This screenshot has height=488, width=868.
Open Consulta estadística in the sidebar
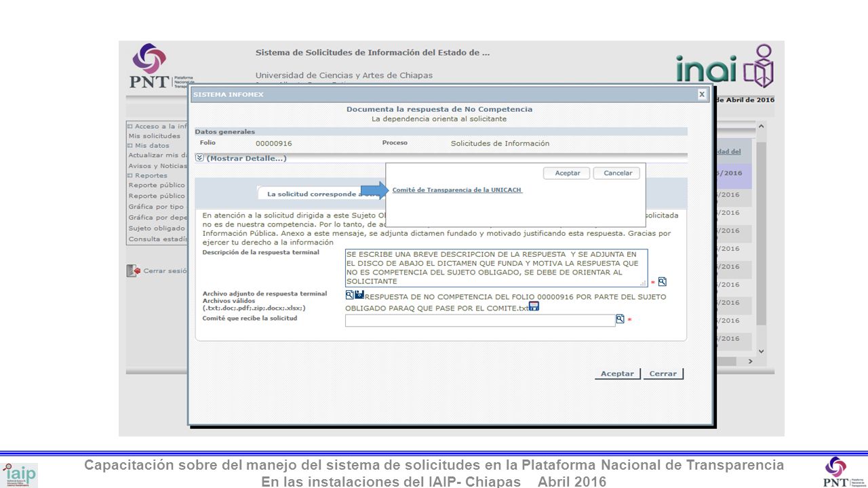click(x=158, y=239)
